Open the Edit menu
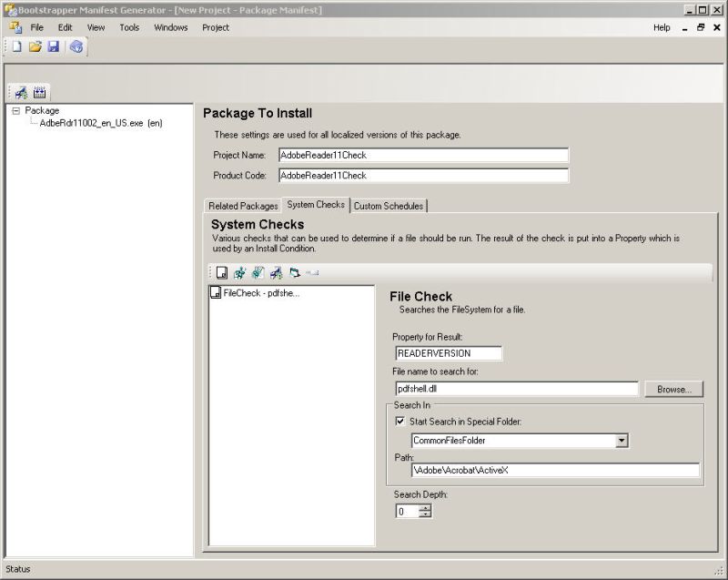The height and width of the screenshot is (580, 728). coord(65,27)
